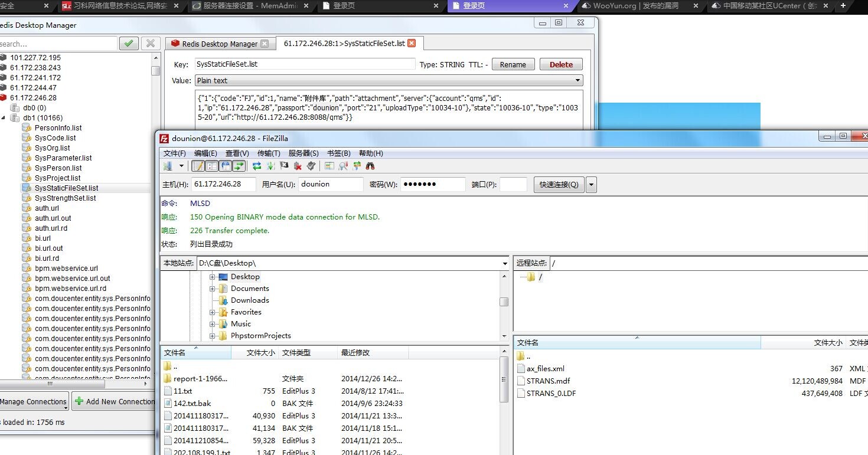
Task: Select 11.txt in local file list
Action: [x=182, y=391]
